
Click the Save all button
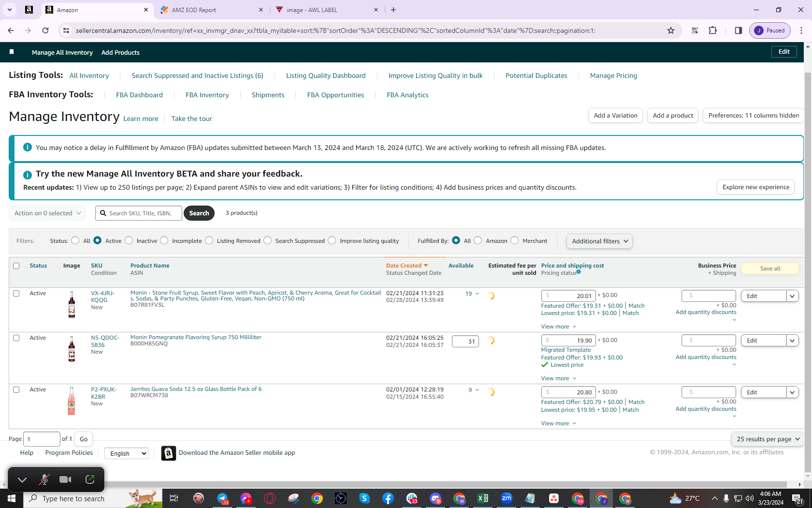tap(770, 269)
